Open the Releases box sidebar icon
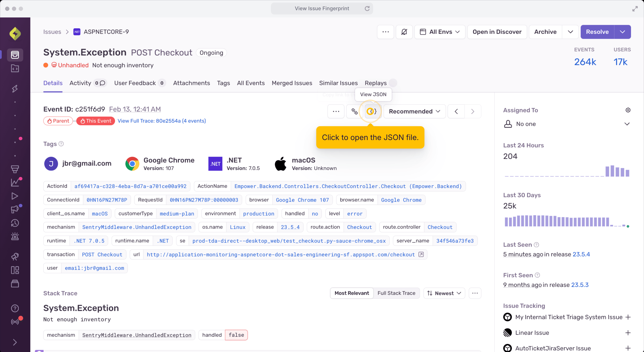This screenshot has height=352, width=644. point(15,283)
